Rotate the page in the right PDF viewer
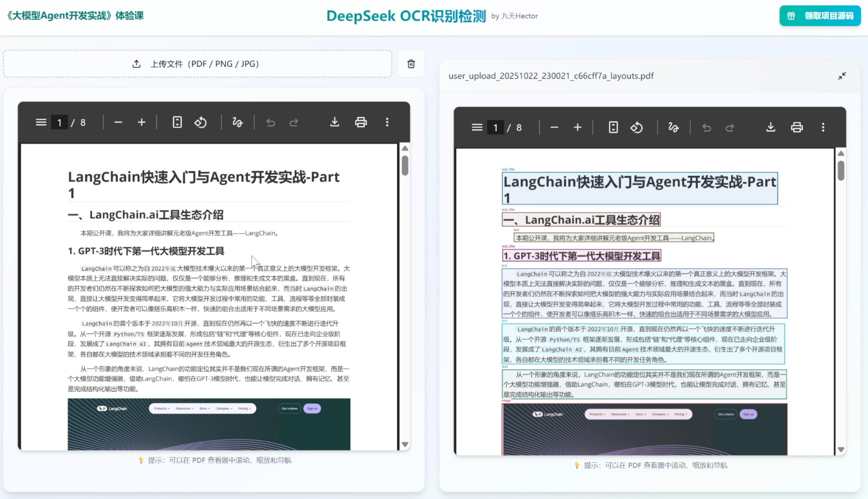This screenshot has width=868, height=499. 636,127
